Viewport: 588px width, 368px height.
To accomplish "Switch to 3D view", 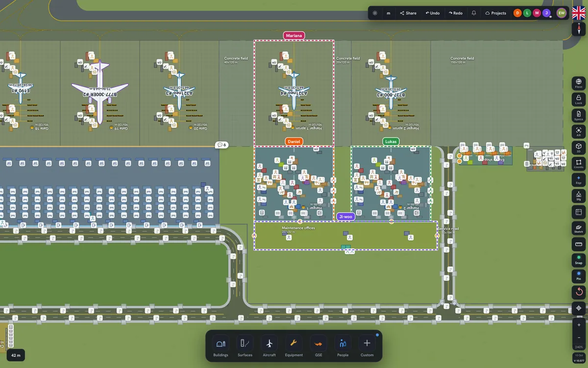I will coord(579,148).
